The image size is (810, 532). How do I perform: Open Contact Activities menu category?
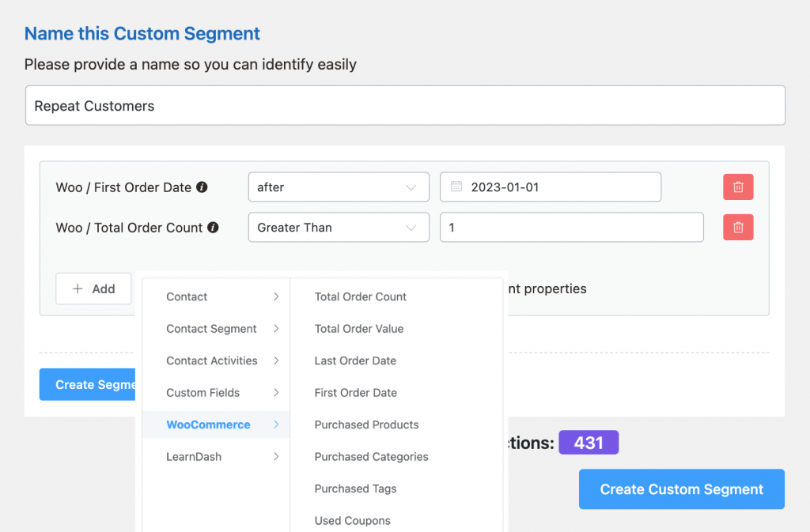pyautogui.click(x=216, y=360)
